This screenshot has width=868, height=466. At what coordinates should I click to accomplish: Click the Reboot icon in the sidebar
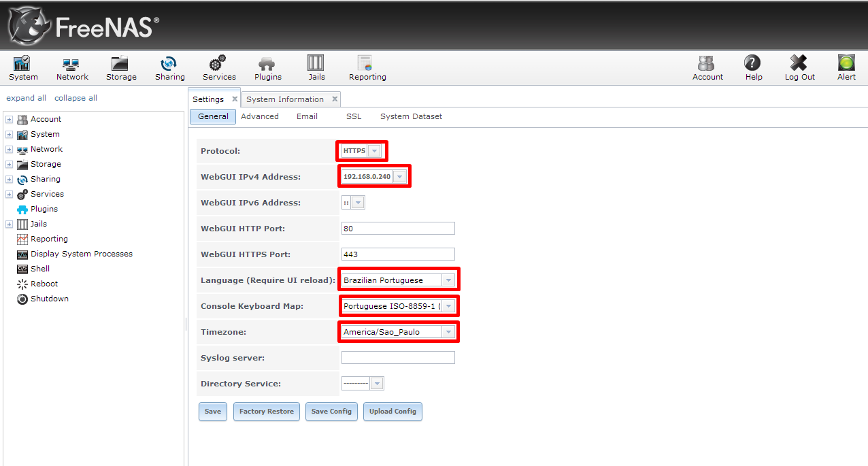pos(22,284)
